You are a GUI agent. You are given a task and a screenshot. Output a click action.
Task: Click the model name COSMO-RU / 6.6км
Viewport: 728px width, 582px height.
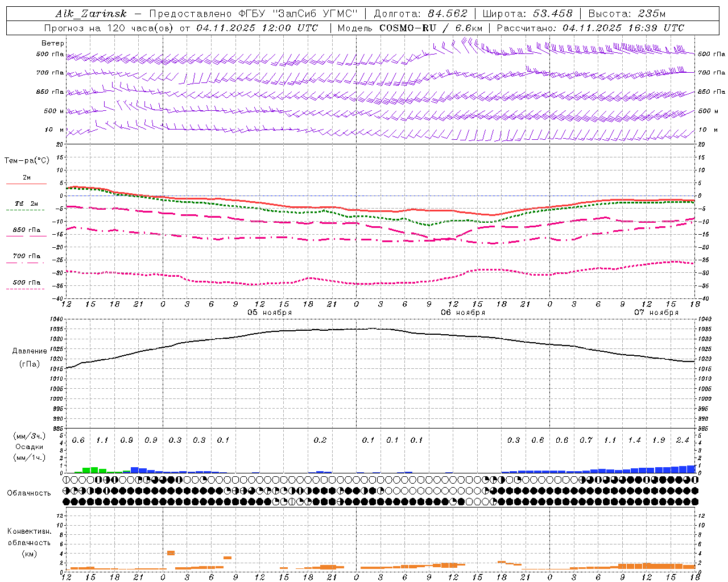click(x=431, y=28)
